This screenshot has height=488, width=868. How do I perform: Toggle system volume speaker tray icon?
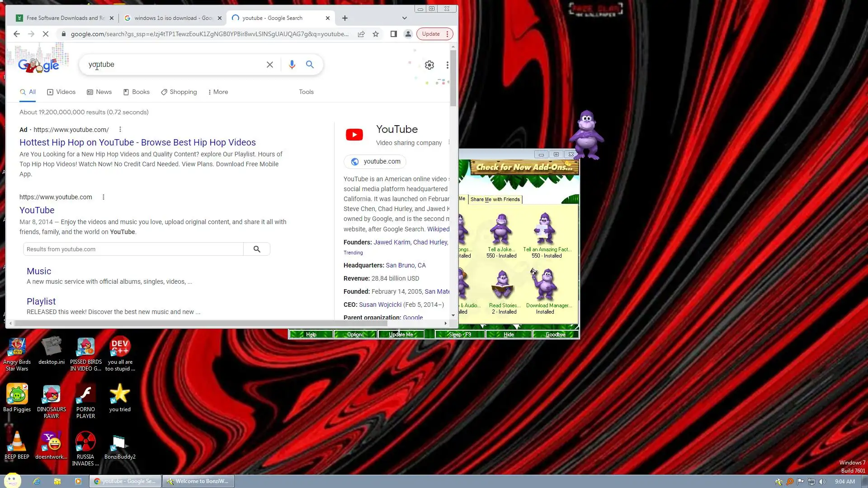tap(822, 481)
